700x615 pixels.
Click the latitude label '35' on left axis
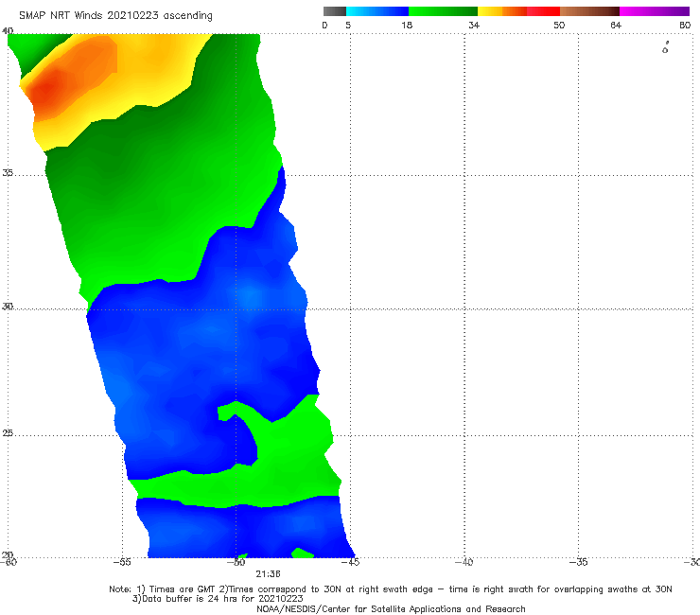(8, 172)
